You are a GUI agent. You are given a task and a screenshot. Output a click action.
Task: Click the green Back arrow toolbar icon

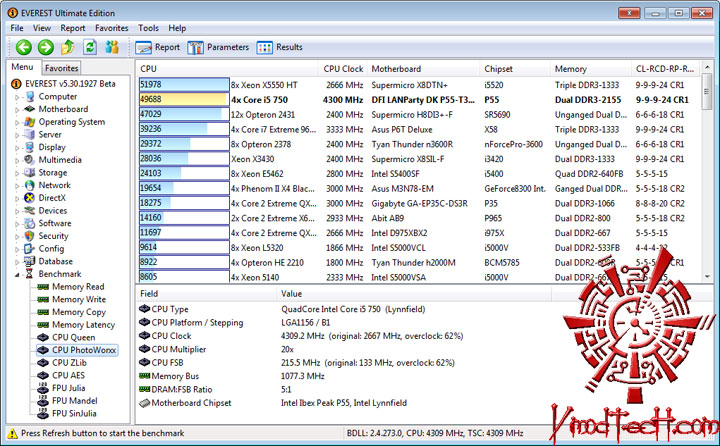[x=23, y=47]
